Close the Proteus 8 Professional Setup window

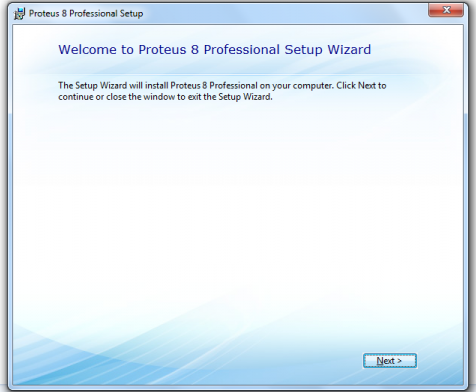[x=446, y=10]
